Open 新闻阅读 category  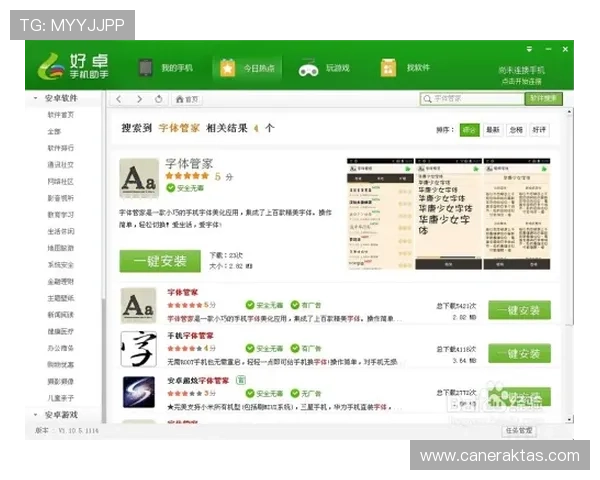[60, 315]
